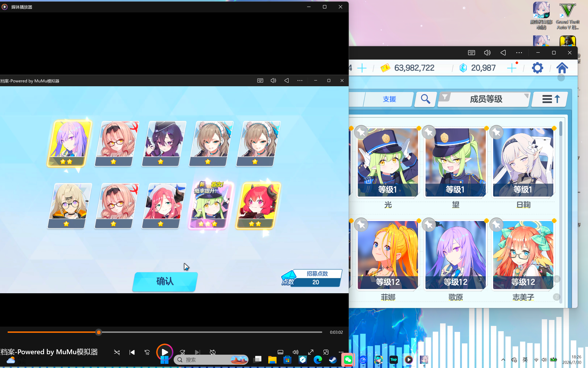Click the 招募点数 points panel

tap(312, 278)
